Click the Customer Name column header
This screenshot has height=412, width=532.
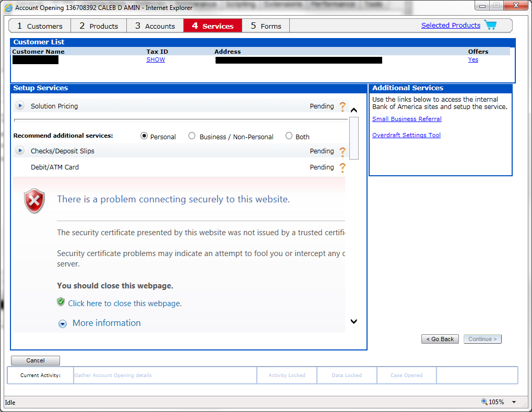(38, 52)
